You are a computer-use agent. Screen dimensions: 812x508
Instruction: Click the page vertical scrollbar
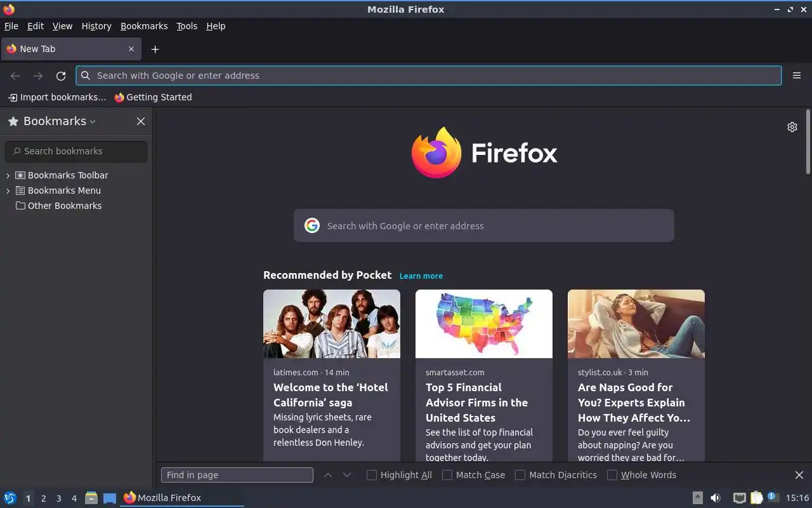pyautogui.click(x=808, y=142)
